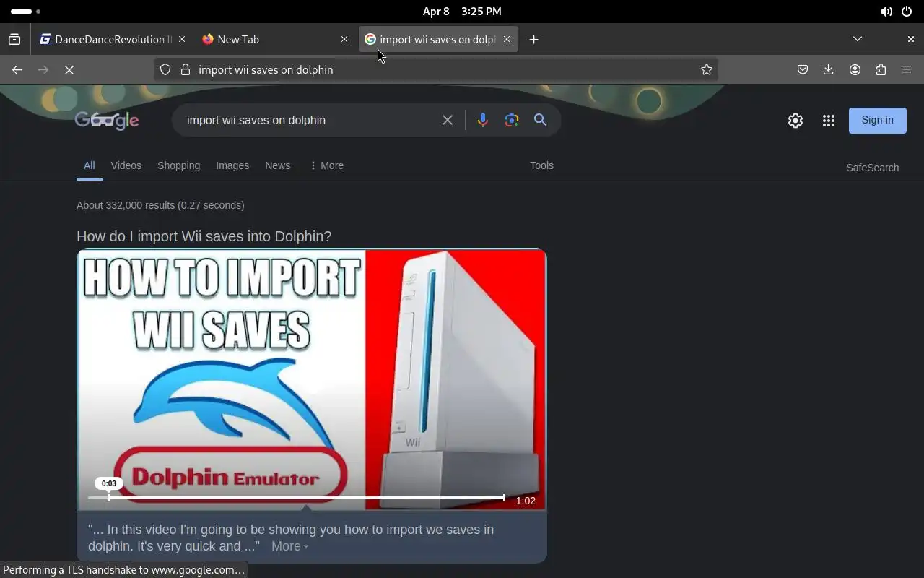Focus the Firefox address bar
The height and width of the screenshot is (578, 924).
tap(437, 70)
